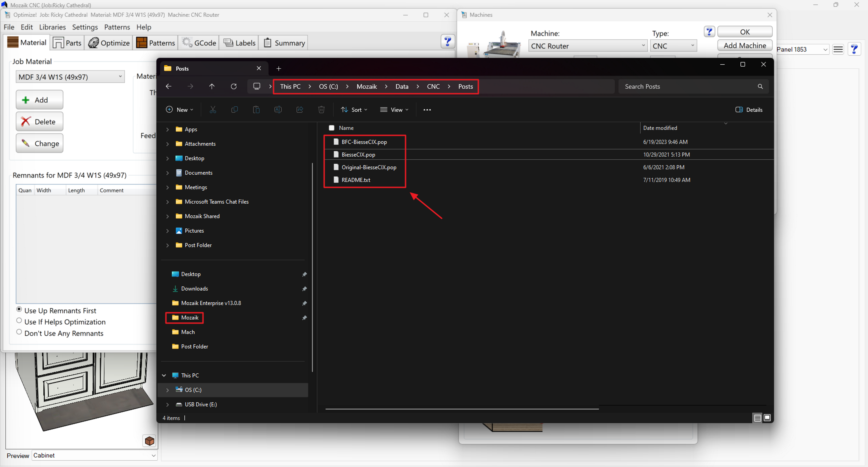Screen dimensions: 868x467
Task: Click the Change material button
Action: [39, 143]
